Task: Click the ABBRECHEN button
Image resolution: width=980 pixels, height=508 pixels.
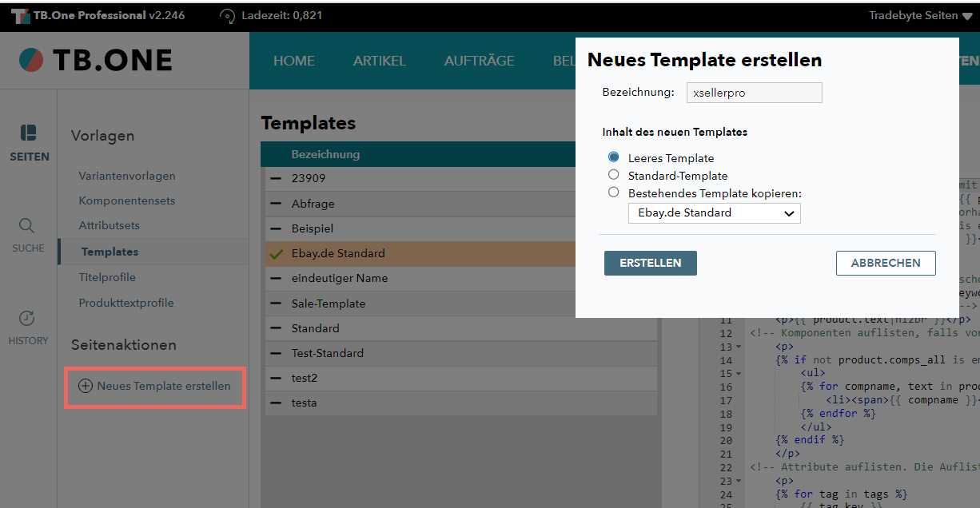Action: [886, 263]
